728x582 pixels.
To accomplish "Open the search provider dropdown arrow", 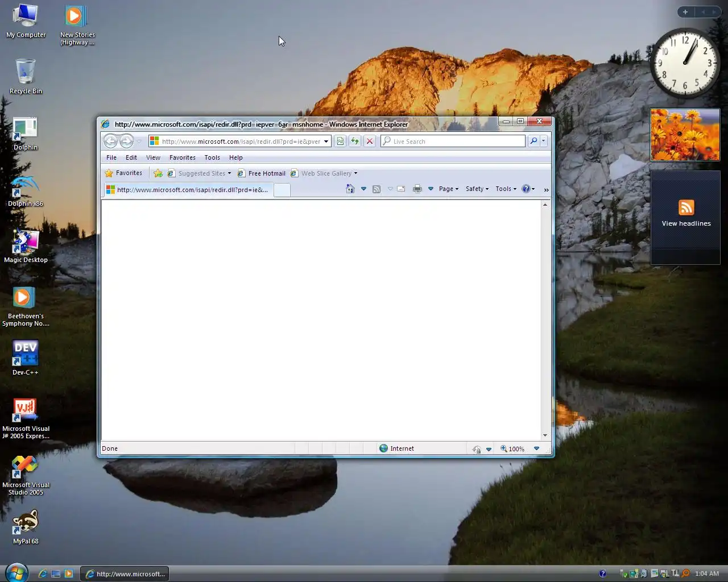I will click(x=544, y=141).
